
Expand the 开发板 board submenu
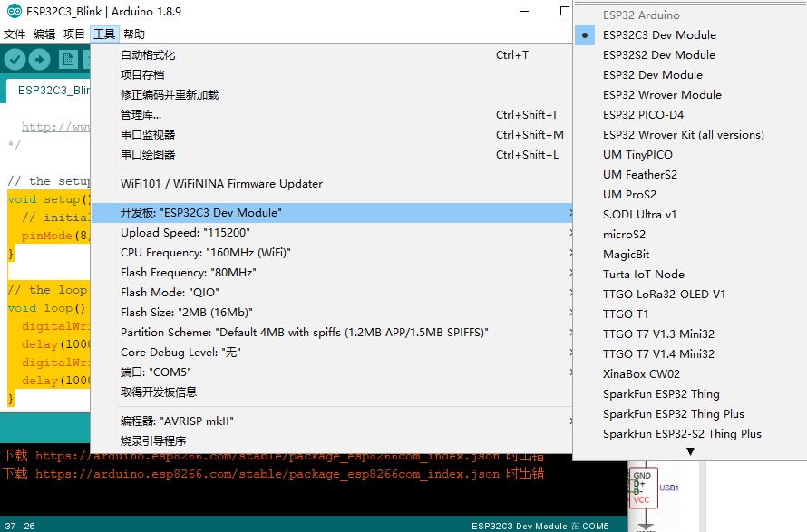pos(332,213)
